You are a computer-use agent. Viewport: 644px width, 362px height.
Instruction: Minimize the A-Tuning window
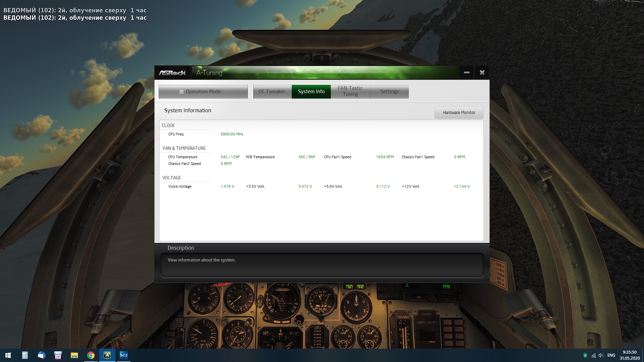click(x=467, y=73)
